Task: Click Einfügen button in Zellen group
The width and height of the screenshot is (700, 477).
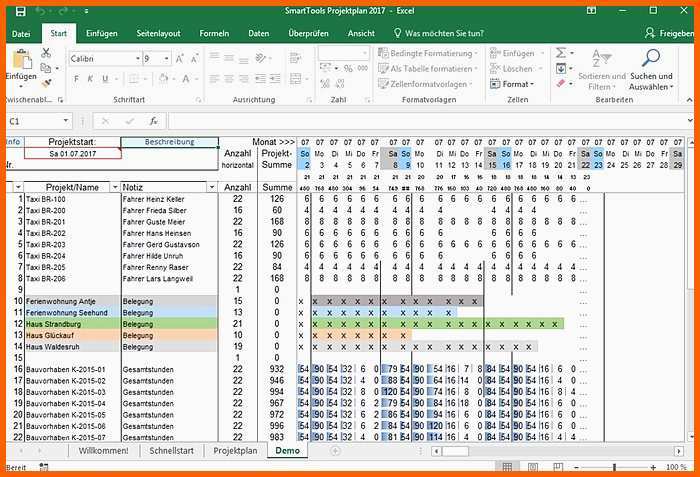Action: (517, 53)
